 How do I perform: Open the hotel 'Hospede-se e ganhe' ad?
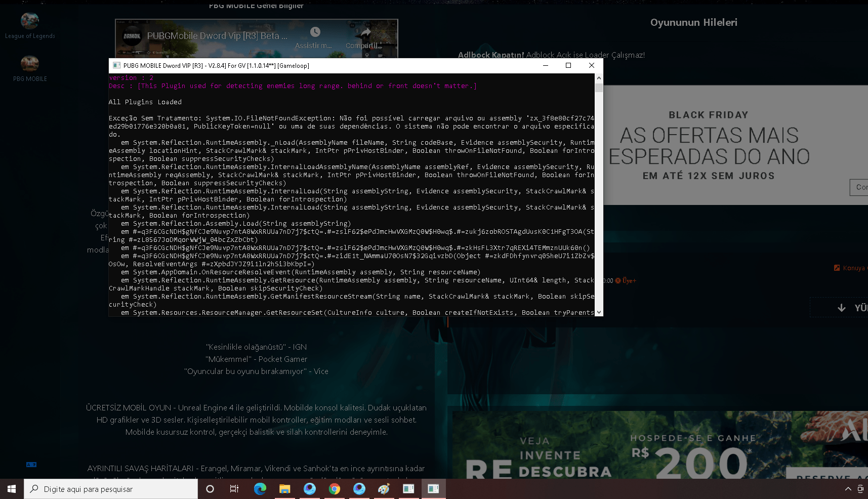pyautogui.click(x=660, y=445)
